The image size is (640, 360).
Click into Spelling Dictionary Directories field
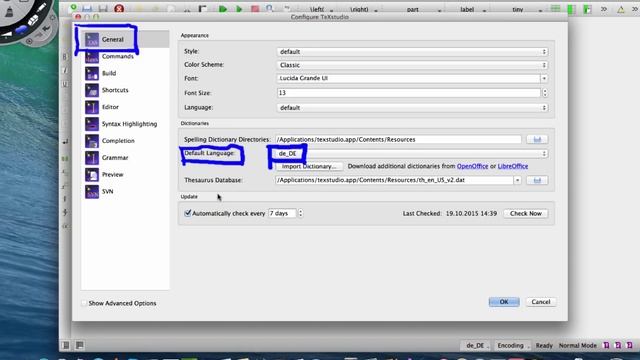coord(398,140)
